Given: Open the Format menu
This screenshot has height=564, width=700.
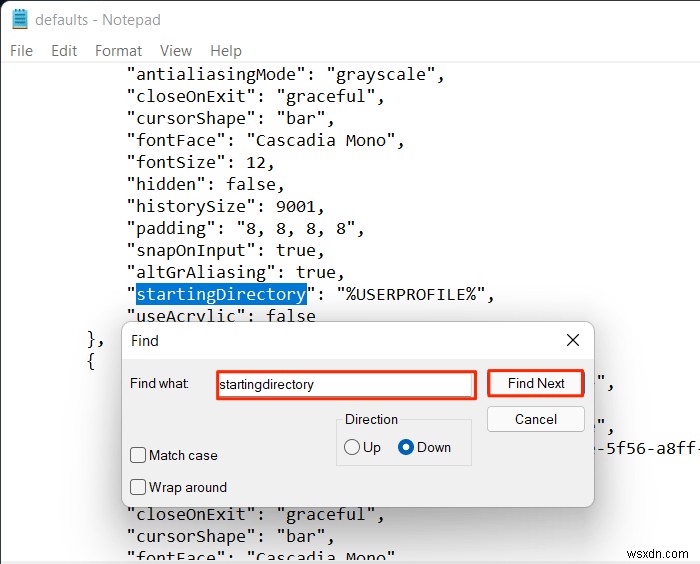Looking at the screenshot, I should click(118, 51).
